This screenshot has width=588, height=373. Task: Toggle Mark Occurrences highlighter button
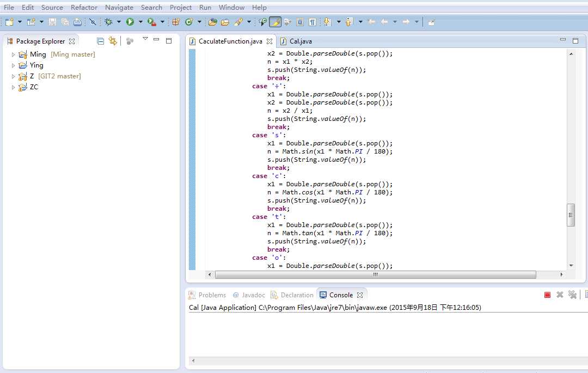pyautogui.click(x=275, y=22)
